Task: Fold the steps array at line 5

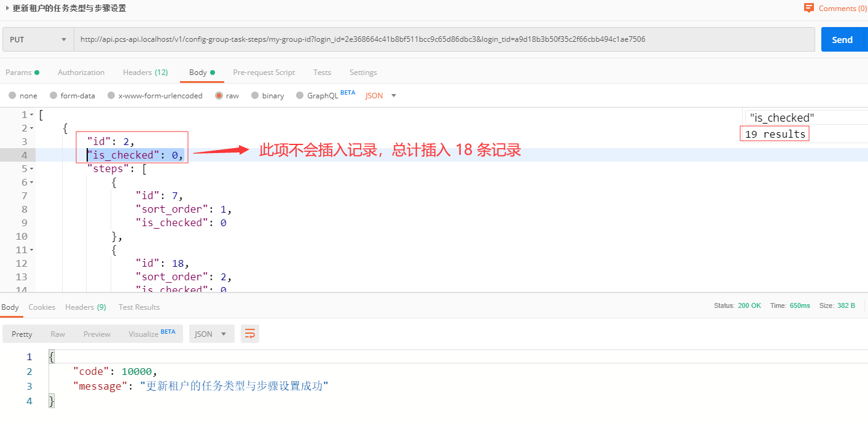Action: tap(31, 169)
